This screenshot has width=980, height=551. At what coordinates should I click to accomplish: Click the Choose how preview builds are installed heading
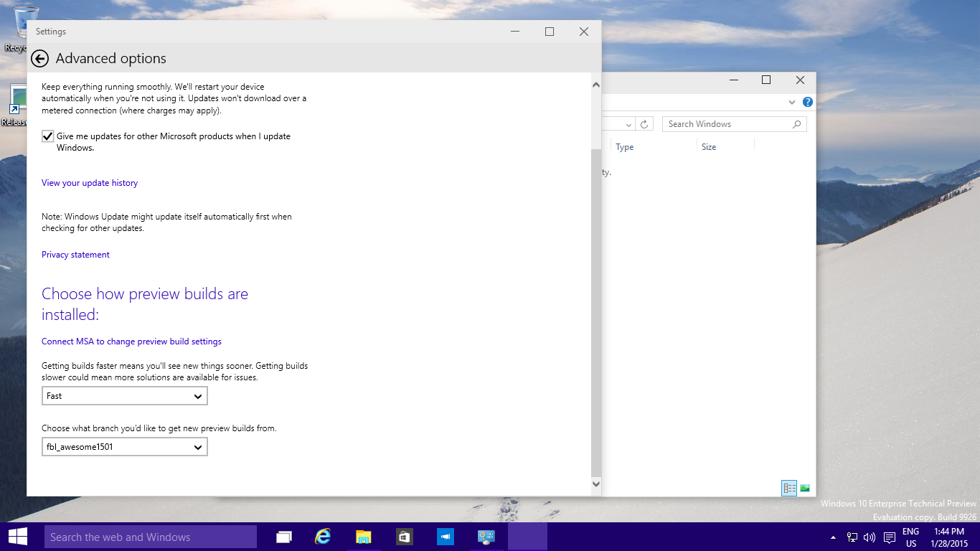tap(145, 304)
